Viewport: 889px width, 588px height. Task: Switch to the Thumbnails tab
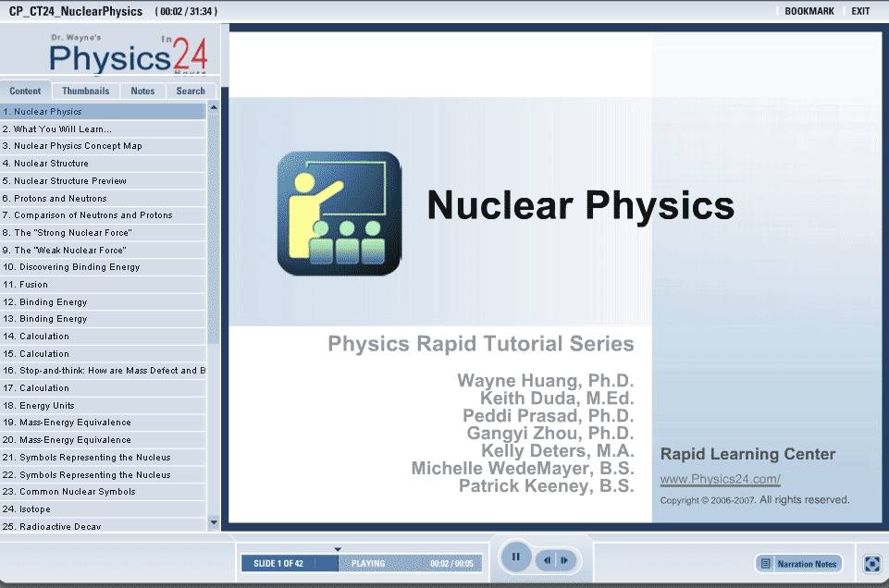tap(85, 91)
